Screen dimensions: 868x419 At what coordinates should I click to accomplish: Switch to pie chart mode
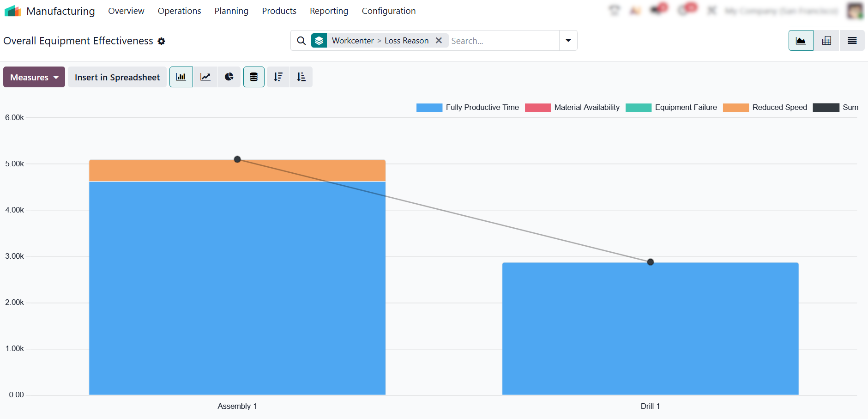coord(229,77)
